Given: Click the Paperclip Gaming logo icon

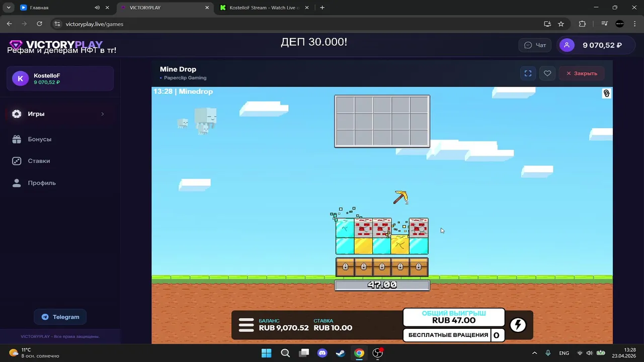Looking at the screenshot, I should coord(606,94).
